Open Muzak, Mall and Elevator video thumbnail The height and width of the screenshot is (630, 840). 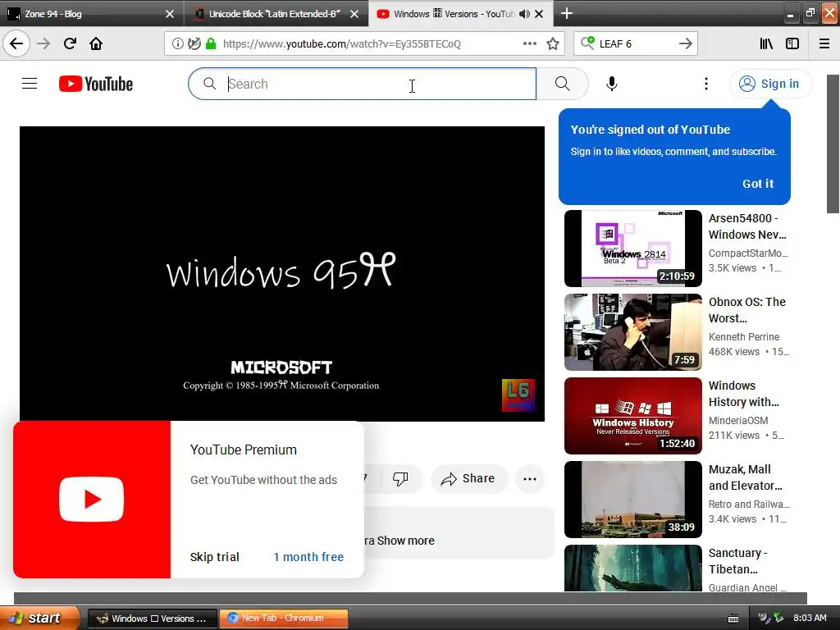click(632, 500)
